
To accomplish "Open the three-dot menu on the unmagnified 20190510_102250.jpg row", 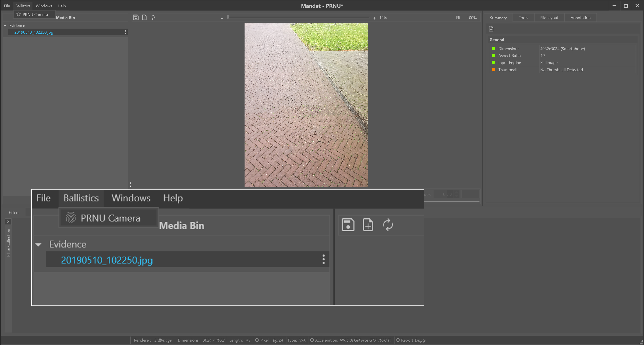I will click(125, 32).
